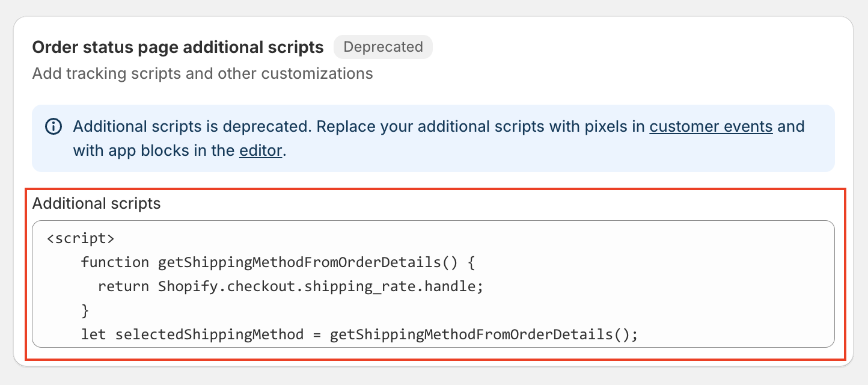Click the Deprecated badge

click(383, 47)
